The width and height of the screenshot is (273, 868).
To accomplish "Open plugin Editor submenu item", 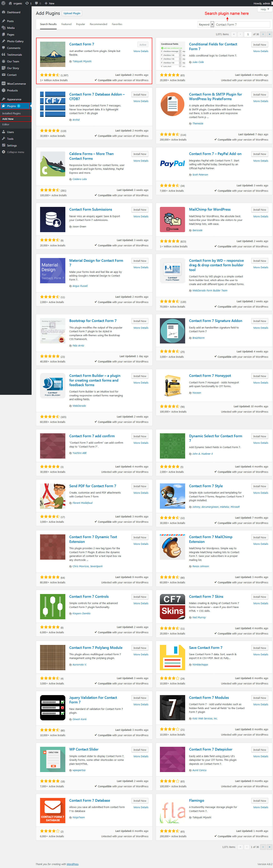I will pos(6,124).
